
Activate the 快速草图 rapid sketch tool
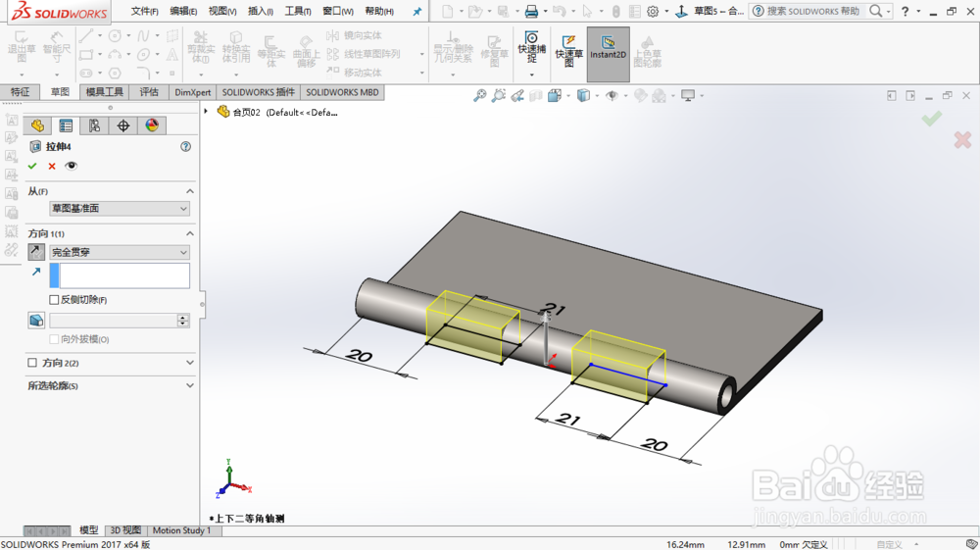(x=568, y=50)
